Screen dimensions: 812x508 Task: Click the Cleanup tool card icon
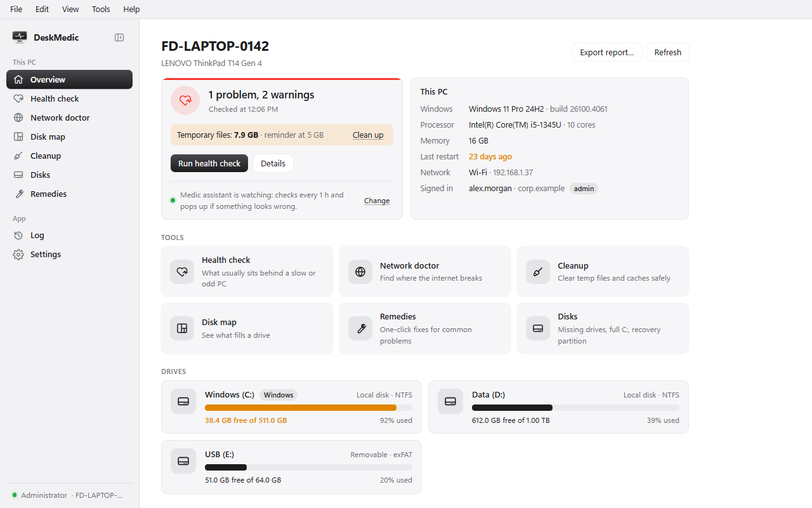coord(538,272)
